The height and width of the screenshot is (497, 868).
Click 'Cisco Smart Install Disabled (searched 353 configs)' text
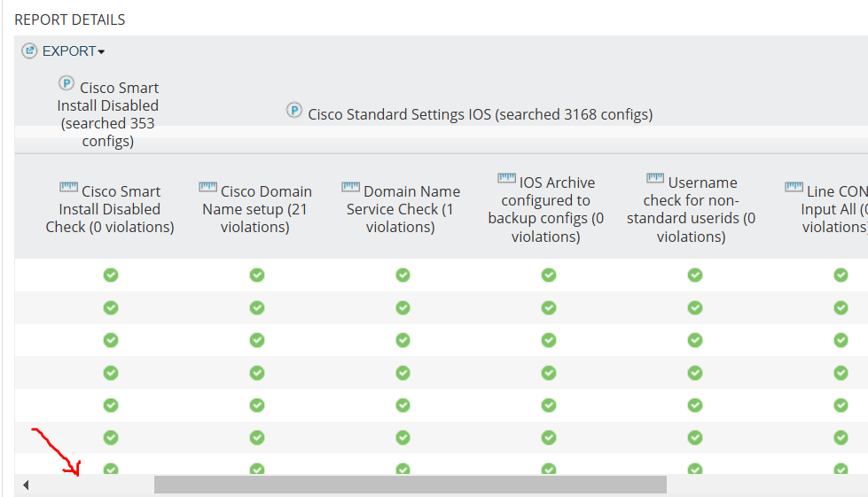pos(108,114)
